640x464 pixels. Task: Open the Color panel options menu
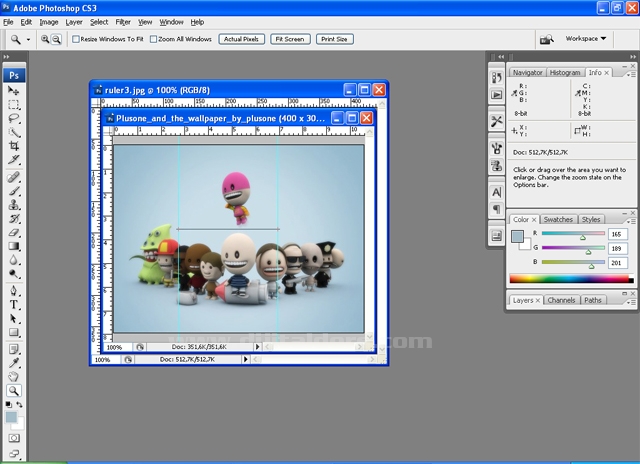(x=632, y=221)
